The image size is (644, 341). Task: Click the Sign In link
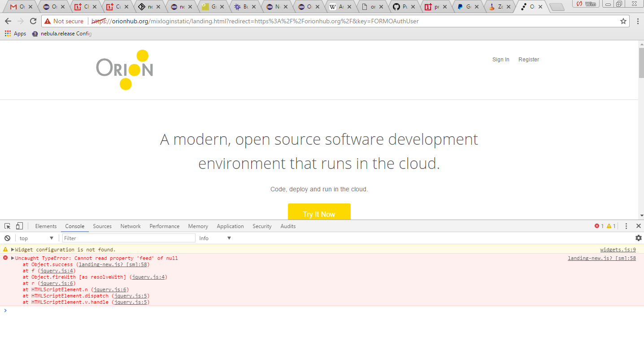coord(500,60)
